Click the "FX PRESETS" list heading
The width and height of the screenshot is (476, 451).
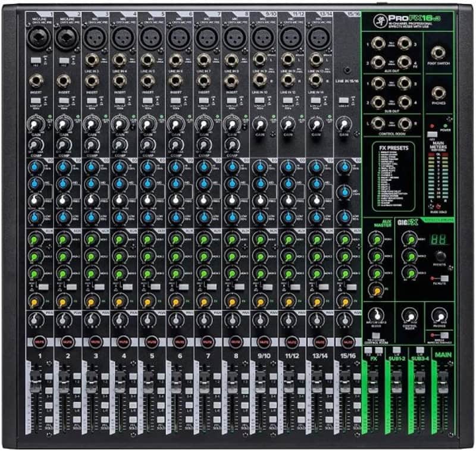pyautogui.click(x=393, y=148)
